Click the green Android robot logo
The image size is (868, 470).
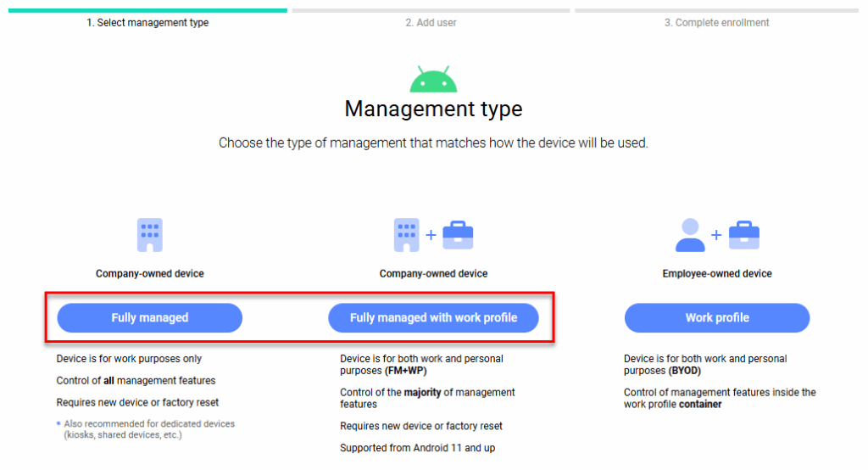(x=433, y=79)
